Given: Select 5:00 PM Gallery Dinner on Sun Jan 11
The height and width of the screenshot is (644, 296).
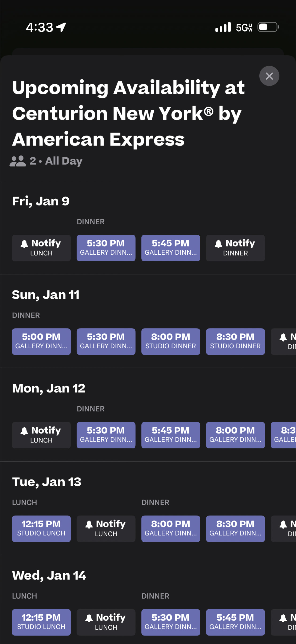Looking at the screenshot, I should coord(41,342).
